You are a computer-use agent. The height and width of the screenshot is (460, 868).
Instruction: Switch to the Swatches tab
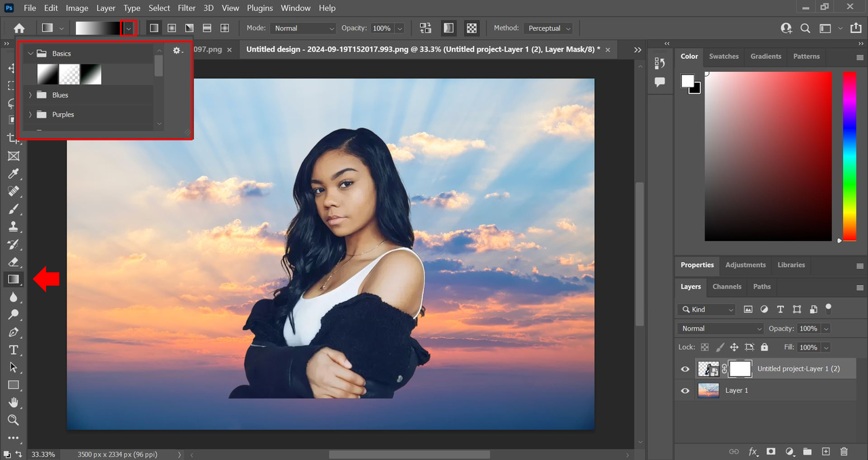click(724, 56)
